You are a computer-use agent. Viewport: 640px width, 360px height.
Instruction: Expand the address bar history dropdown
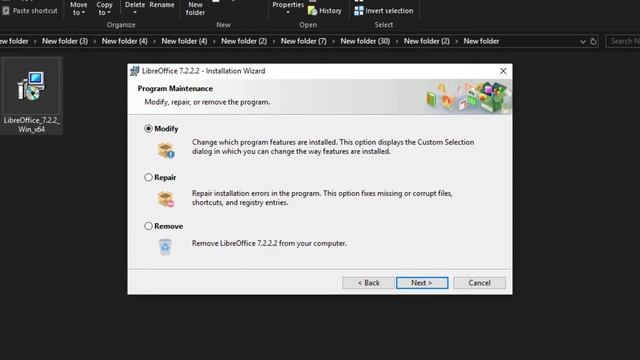pyautogui.click(x=582, y=42)
